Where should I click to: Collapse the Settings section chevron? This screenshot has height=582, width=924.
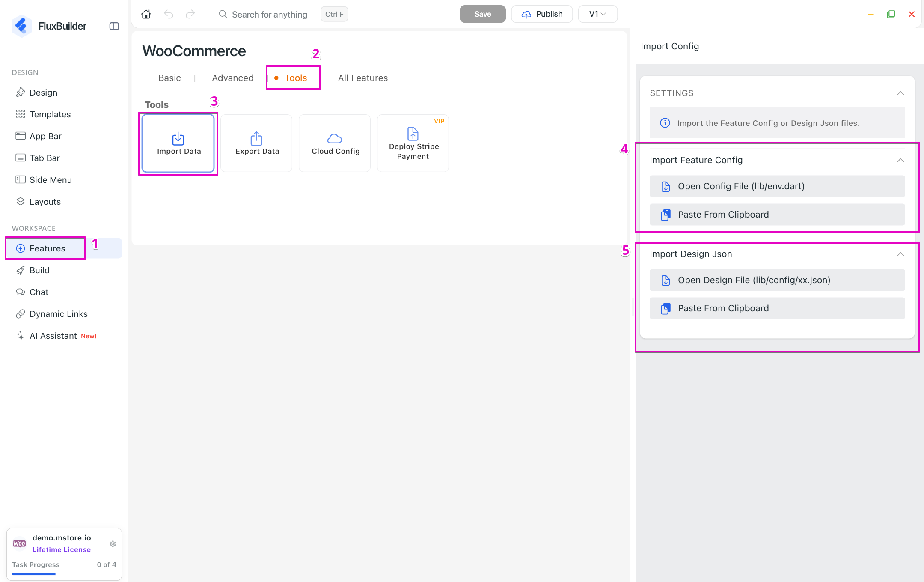point(900,93)
